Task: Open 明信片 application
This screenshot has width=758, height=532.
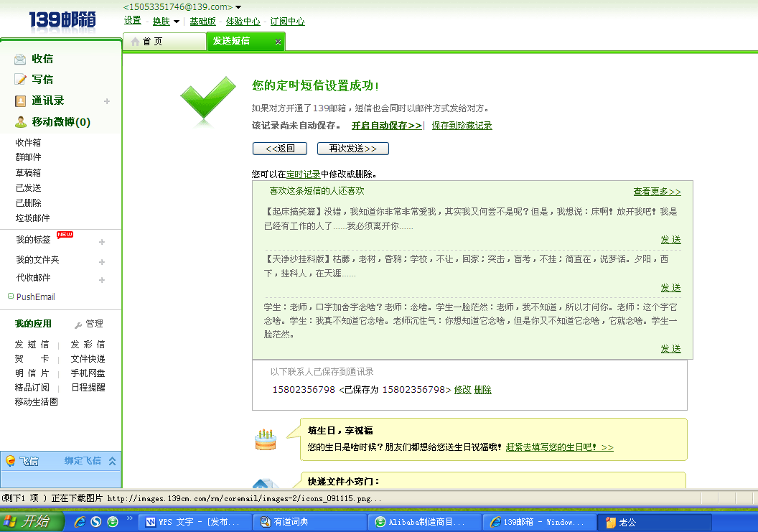Action: point(32,373)
